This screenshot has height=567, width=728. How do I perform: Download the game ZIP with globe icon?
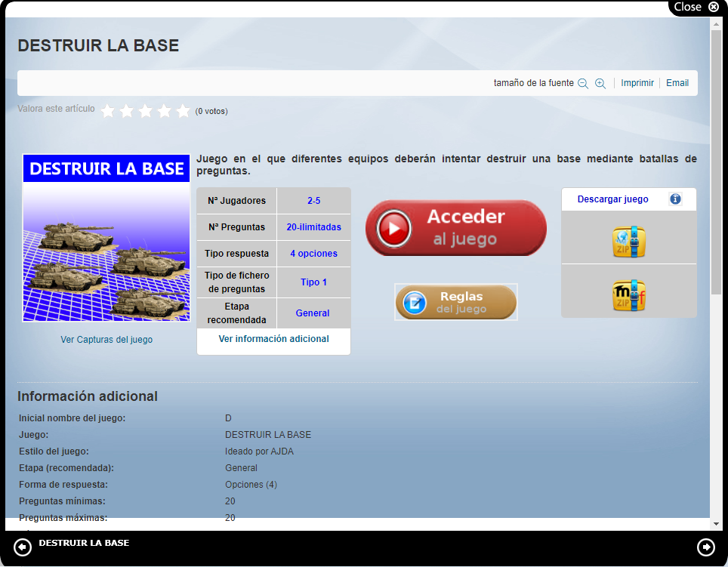click(628, 242)
